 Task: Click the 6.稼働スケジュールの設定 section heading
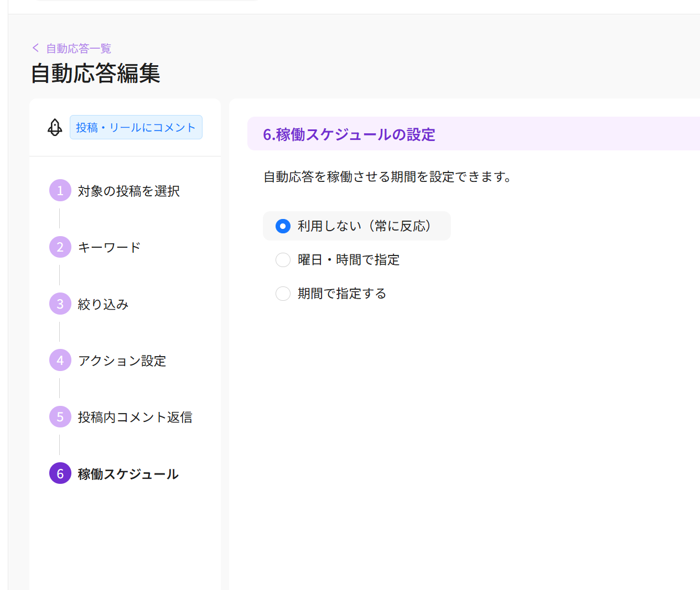pyautogui.click(x=349, y=134)
